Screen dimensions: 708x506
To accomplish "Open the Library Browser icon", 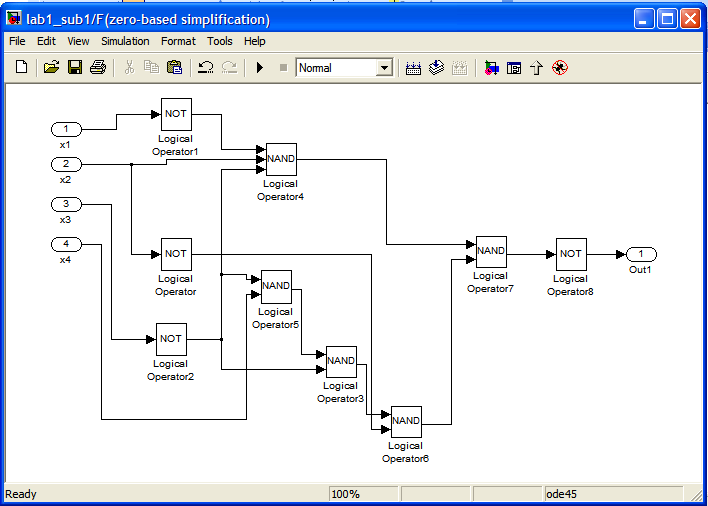I will pos(491,68).
